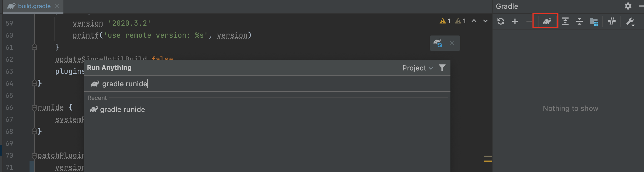This screenshot has height=172, width=644.
Task: Select 'gradle runide' from the Recent list
Action: (122, 109)
